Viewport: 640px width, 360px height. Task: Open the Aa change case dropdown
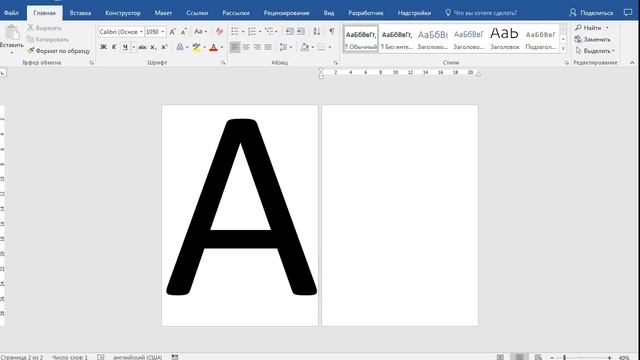pyautogui.click(x=200, y=31)
